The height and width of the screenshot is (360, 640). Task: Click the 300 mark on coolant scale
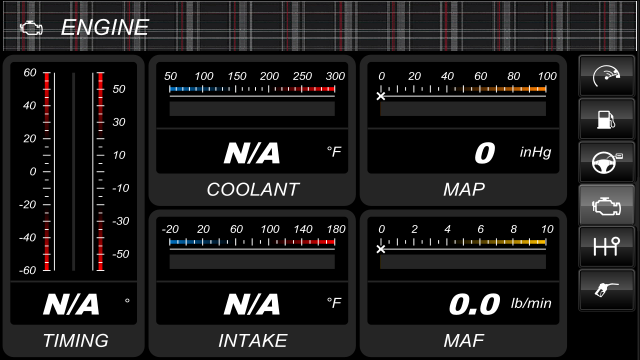click(x=335, y=76)
